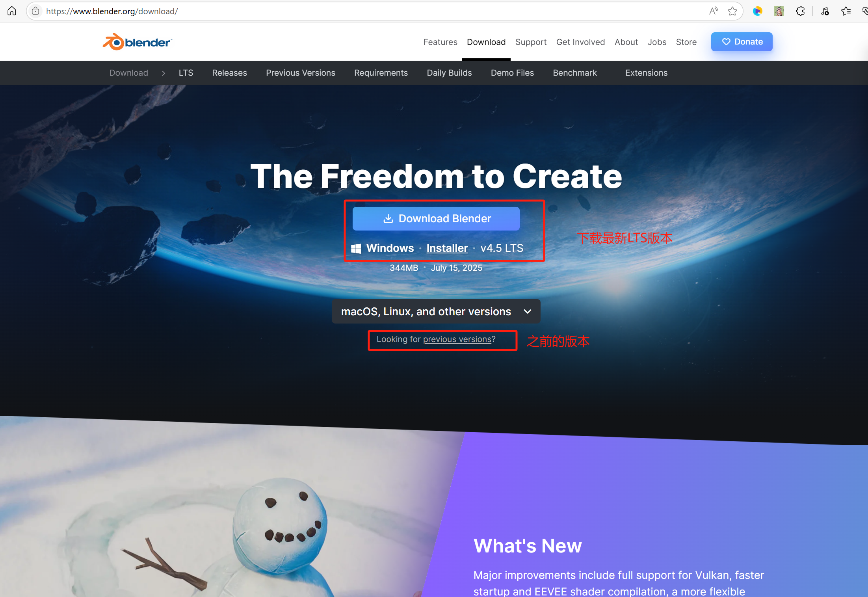868x597 pixels.
Task: Open the favorites list icon
Action: tap(846, 11)
